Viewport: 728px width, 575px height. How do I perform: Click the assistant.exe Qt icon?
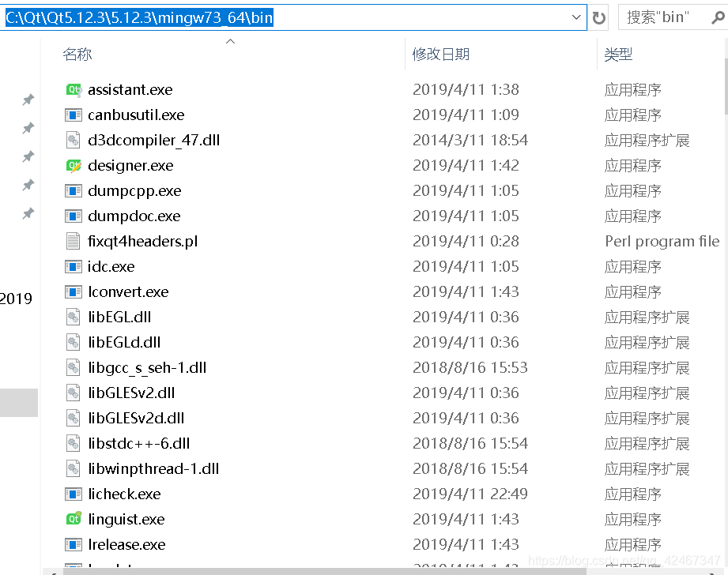pos(74,89)
